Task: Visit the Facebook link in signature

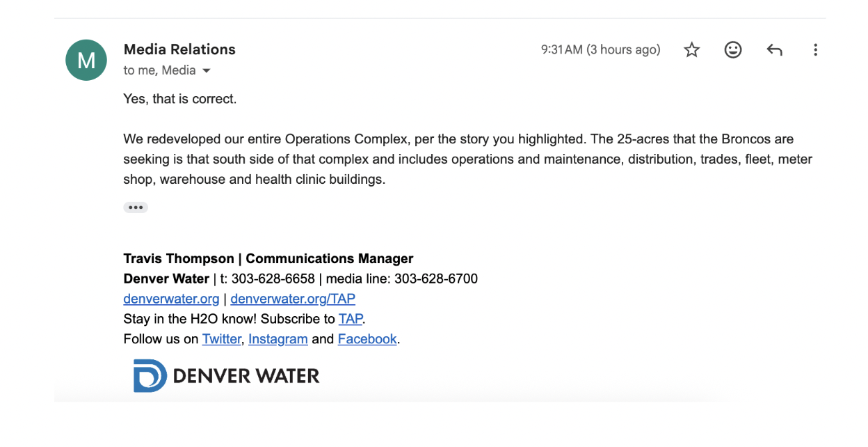Action: tap(367, 339)
